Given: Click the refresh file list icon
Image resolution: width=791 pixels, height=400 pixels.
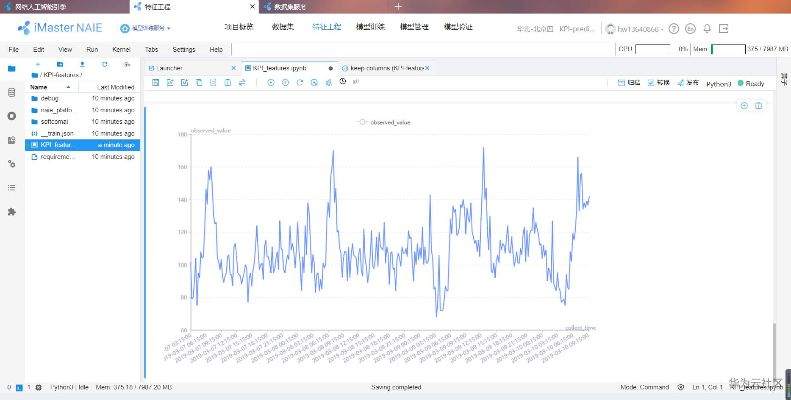Looking at the screenshot, I should [105, 64].
